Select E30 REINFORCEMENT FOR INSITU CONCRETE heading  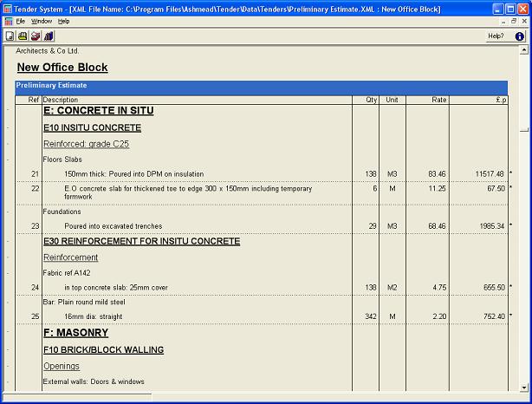142,241
